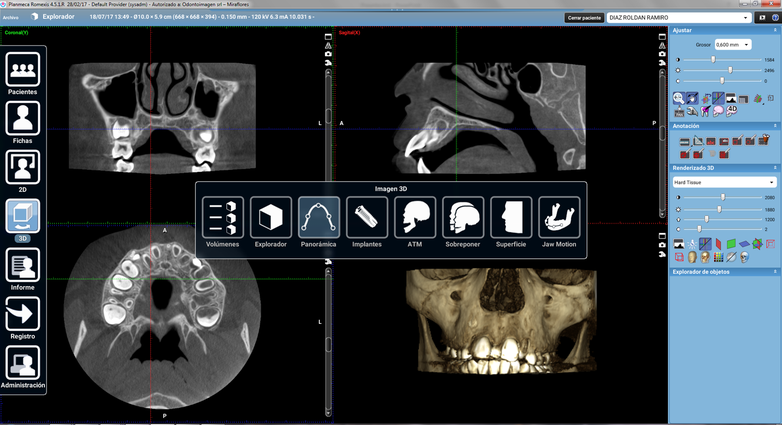Click the face soft tissue render icon

(x=692, y=257)
